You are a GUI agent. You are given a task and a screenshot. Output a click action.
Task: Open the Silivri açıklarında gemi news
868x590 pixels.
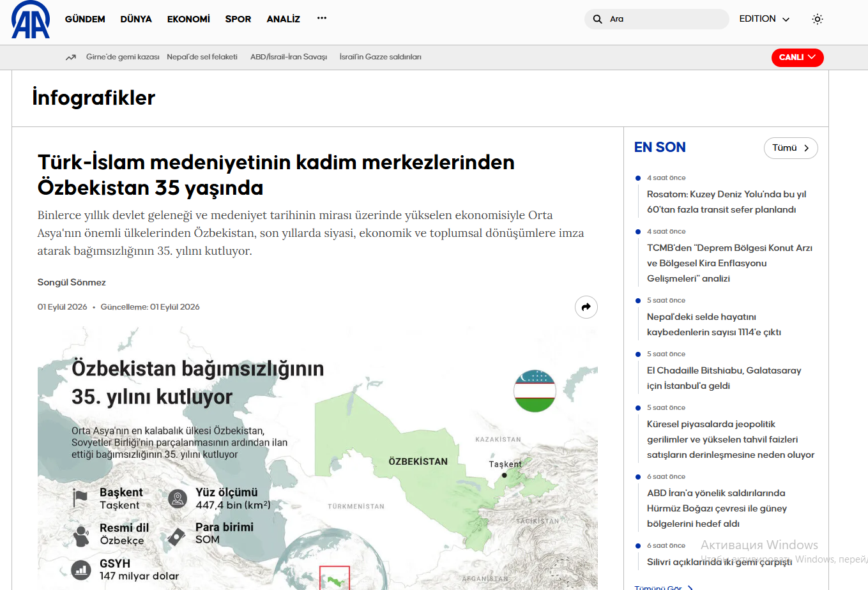pyautogui.click(x=719, y=562)
